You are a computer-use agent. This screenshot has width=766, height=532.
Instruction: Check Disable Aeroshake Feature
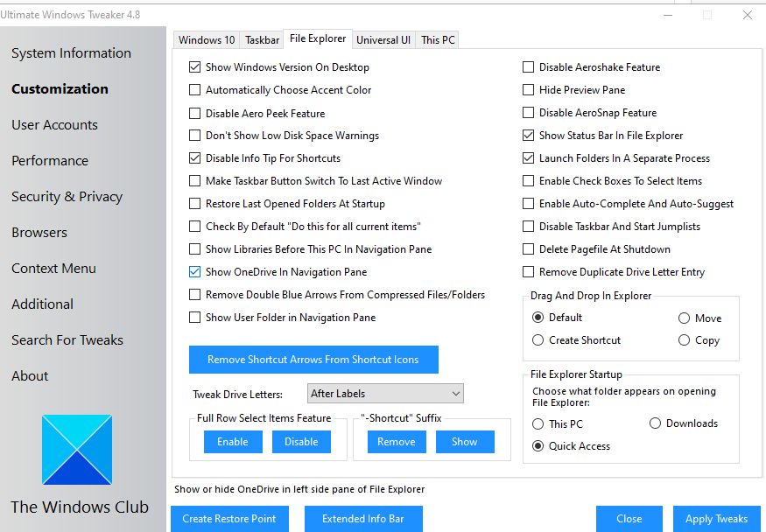tap(528, 66)
